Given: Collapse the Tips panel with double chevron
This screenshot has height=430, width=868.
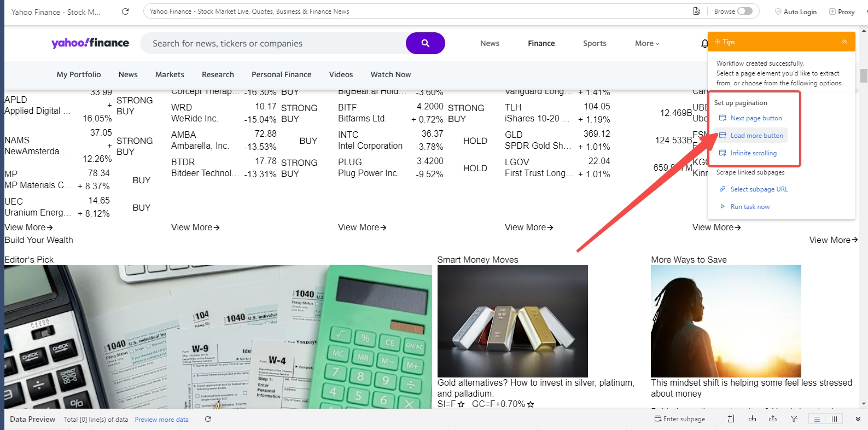Looking at the screenshot, I should (x=844, y=42).
